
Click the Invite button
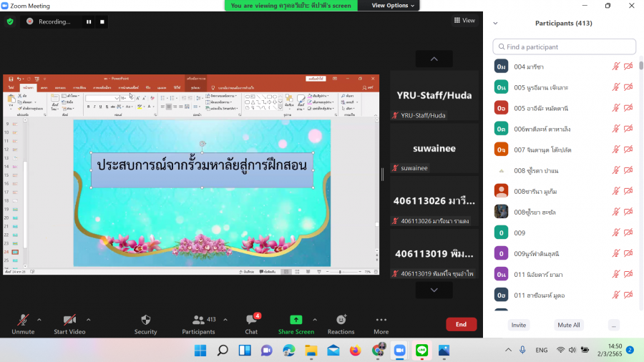coord(519,325)
